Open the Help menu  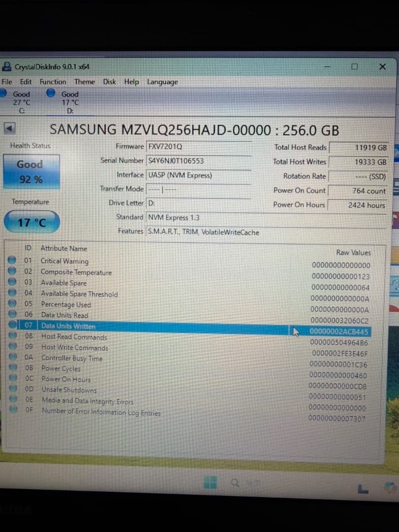[x=132, y=82]
